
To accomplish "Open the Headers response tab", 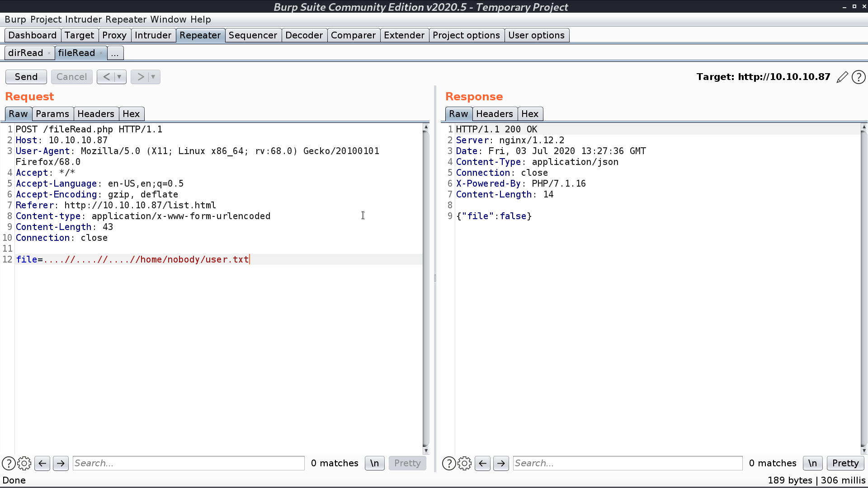I will click(494, 114).
